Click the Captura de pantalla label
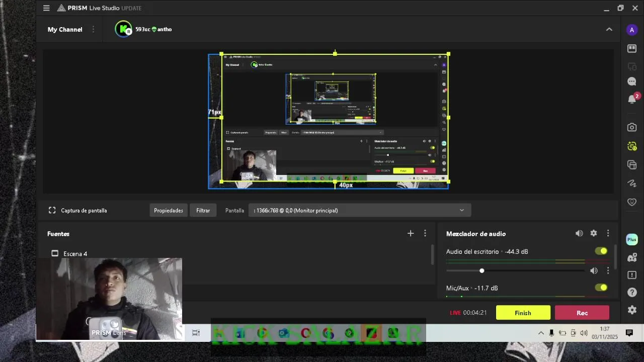This screenshot has height=362, width=644. click(x=84, y=210)
